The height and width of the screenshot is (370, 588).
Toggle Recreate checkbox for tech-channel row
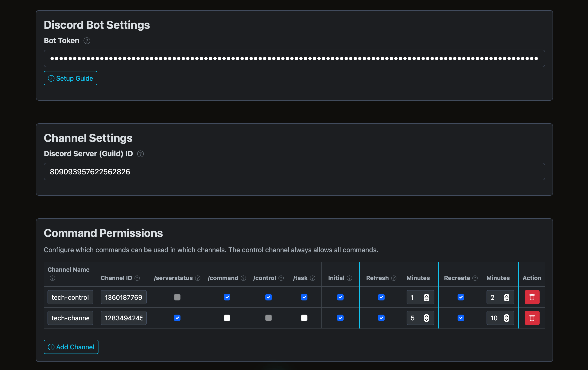[461, 318]
